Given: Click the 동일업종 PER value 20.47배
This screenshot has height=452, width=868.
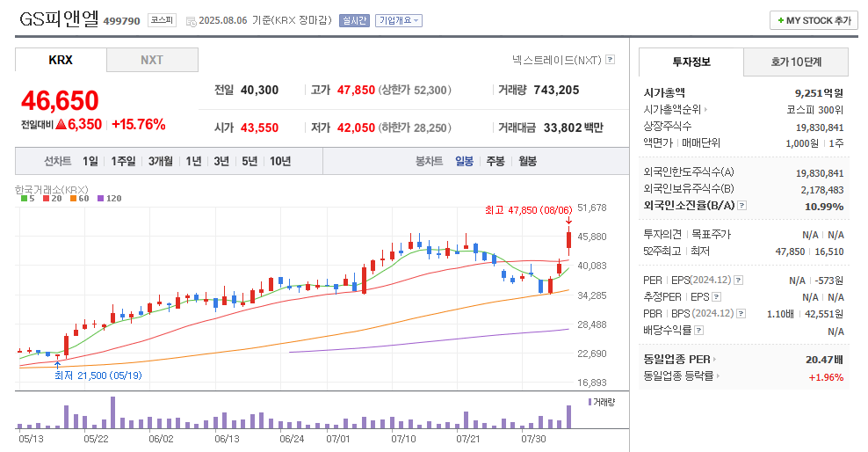Looking at the screenshot, I should coord(824,360).
